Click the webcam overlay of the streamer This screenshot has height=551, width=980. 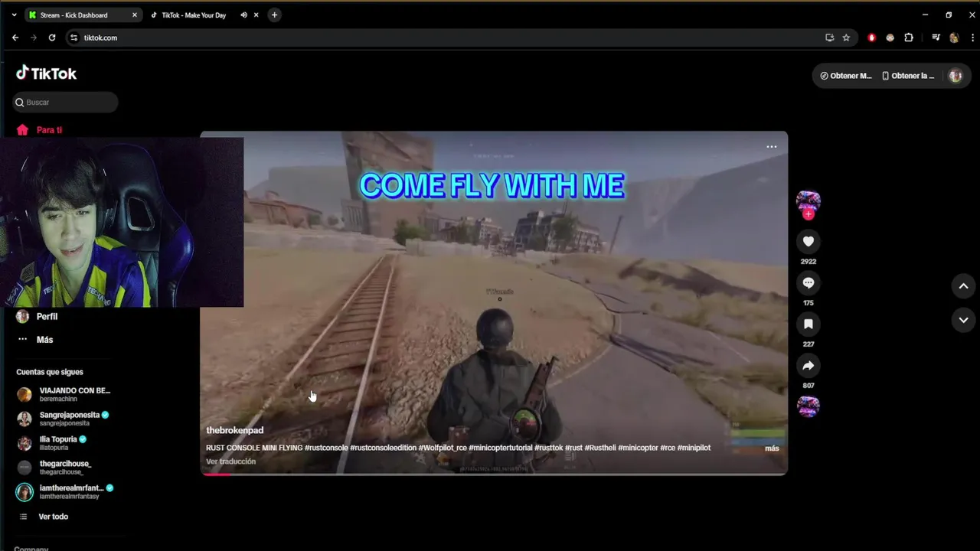point(122,222)
